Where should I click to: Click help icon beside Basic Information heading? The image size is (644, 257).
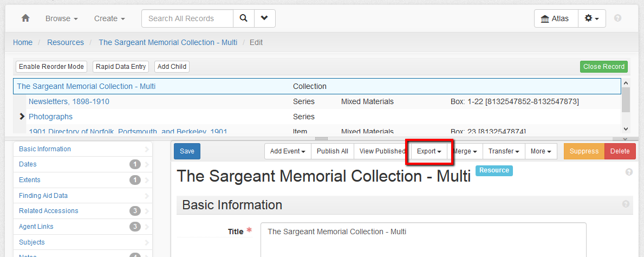(x=626, y=204)
